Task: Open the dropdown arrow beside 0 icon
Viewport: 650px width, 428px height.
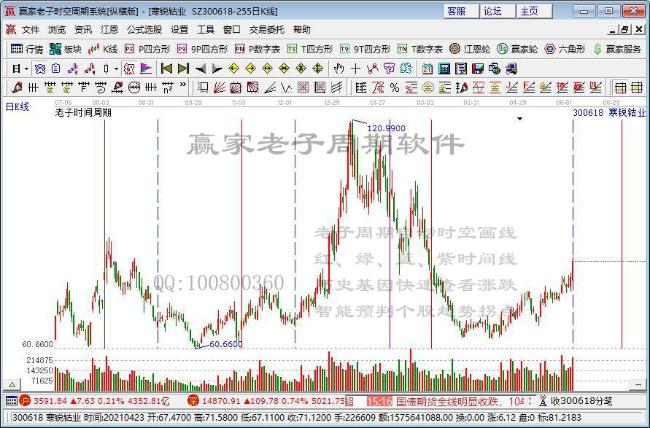Action: (116, 69)
